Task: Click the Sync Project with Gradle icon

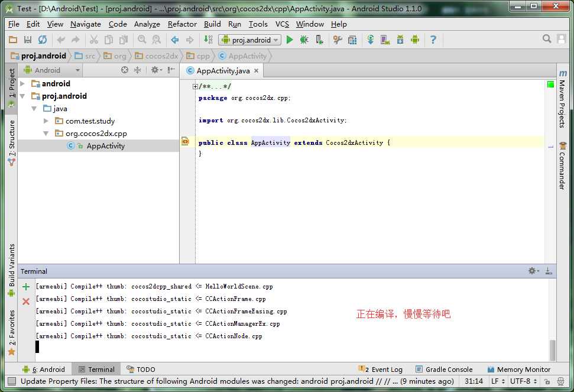Action: [x=371, y=40]
